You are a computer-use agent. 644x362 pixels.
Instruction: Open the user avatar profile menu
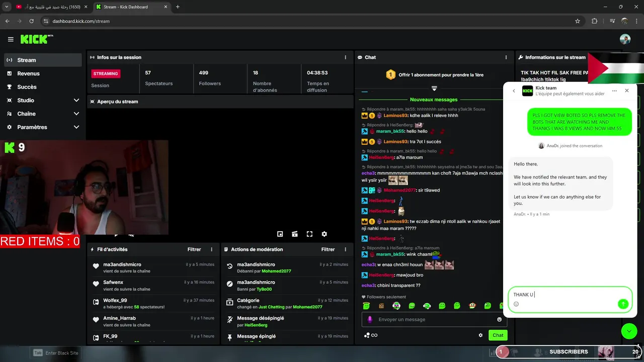point(625,39)
